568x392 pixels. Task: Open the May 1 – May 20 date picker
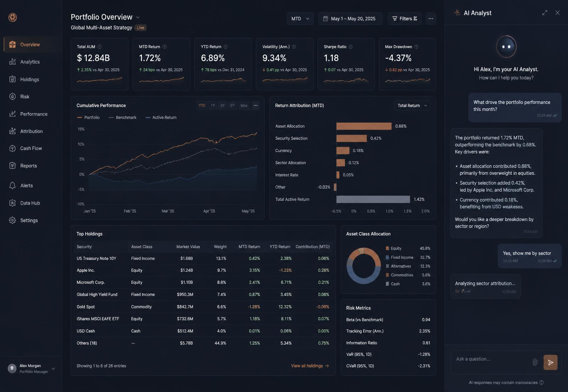point(350,18)
